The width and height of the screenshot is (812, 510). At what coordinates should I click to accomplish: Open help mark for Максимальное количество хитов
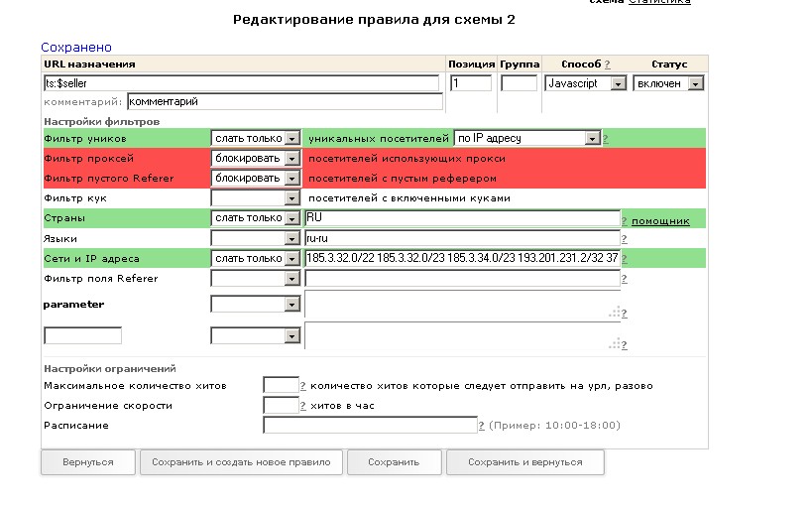tap(303, 386)
